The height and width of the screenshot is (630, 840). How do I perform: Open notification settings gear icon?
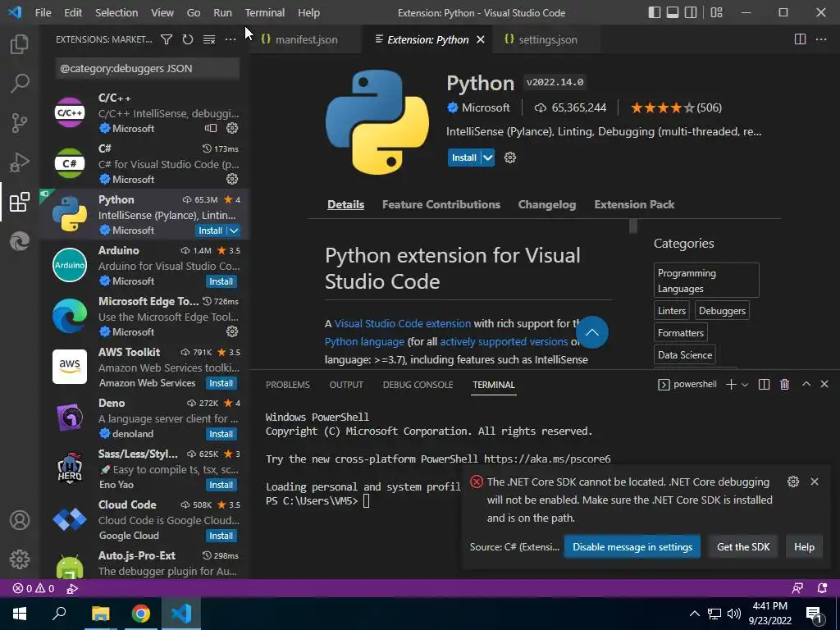(x=793, y=482)
